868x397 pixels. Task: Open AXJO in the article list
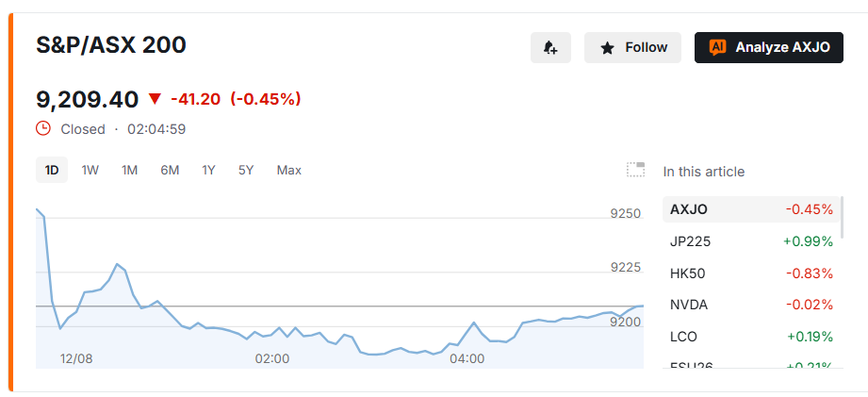point(751,209)
